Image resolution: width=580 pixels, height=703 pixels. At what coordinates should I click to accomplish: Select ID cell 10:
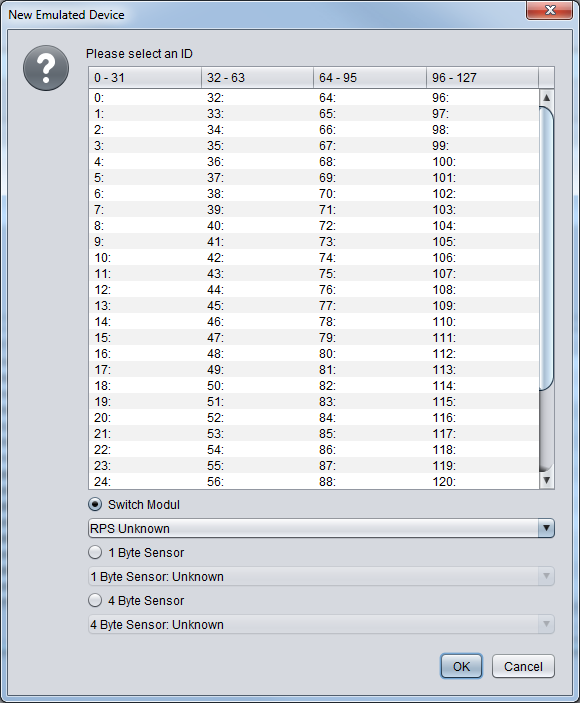coord(145,257)
